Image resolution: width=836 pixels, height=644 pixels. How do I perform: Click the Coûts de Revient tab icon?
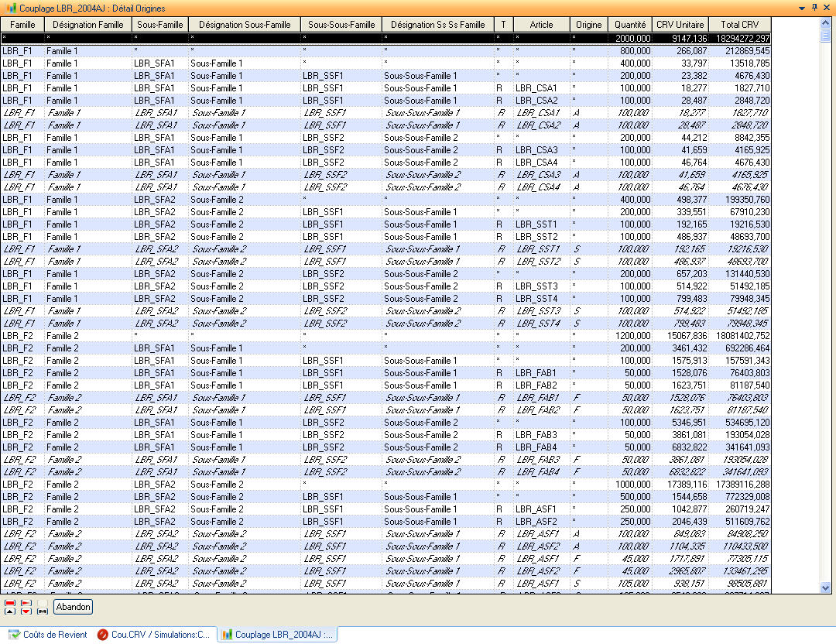14,635
